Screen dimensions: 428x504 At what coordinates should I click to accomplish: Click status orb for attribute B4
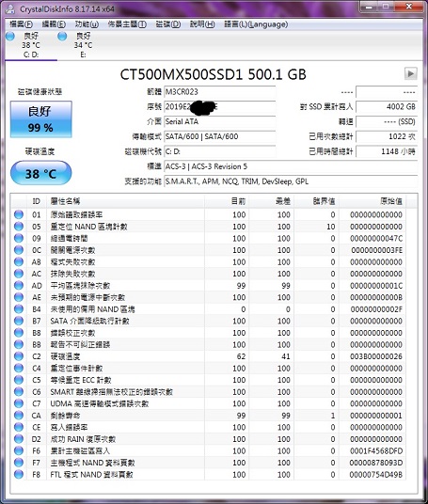(x=19, y=309)
